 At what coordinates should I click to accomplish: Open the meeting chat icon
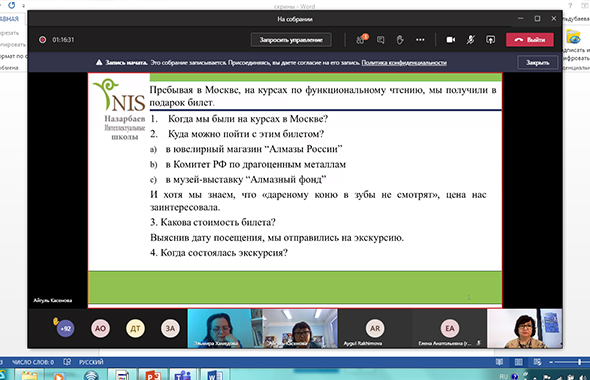pyautogui.click(x=380, y=40)
